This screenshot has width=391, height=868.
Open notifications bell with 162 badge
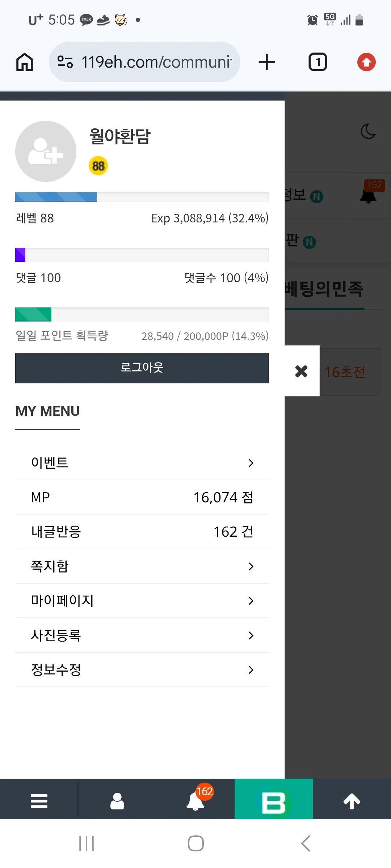point(195,800)
